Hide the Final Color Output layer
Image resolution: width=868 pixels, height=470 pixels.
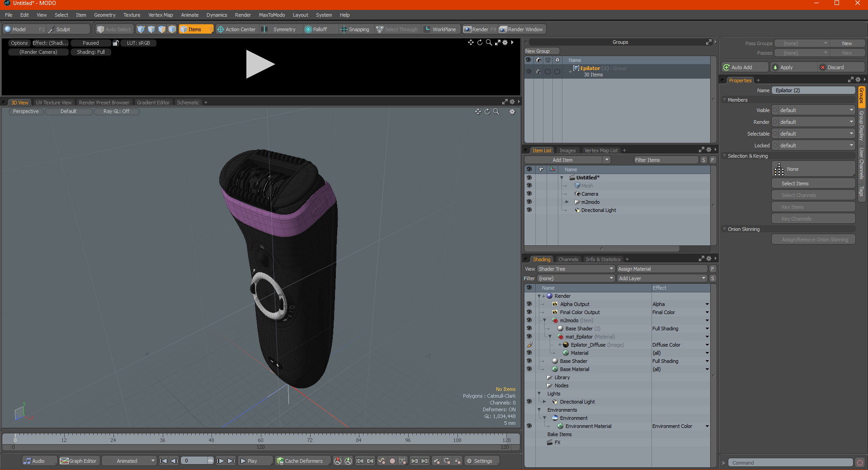[529, 312]
